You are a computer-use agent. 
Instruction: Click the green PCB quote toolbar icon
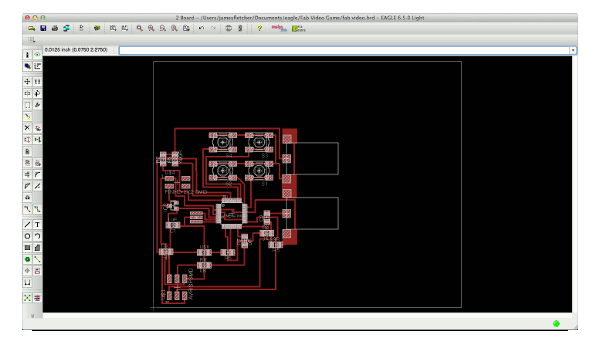pyautogui.click(x=298, y=28)
